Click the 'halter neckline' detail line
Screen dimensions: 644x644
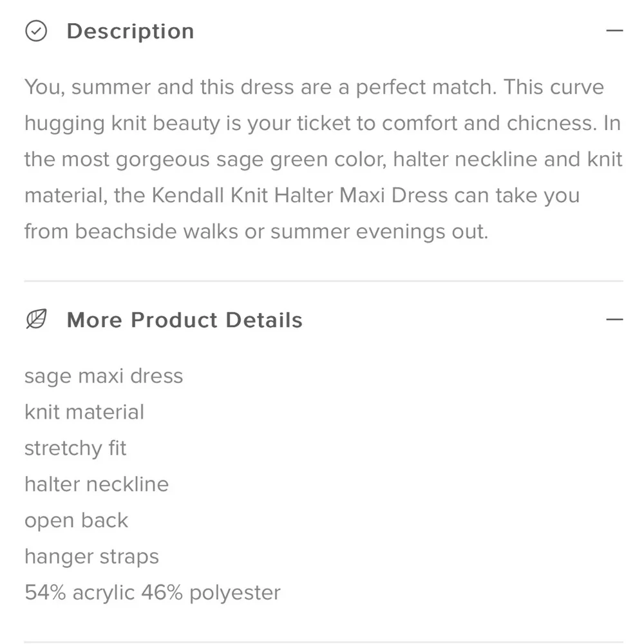pos(97,484)
